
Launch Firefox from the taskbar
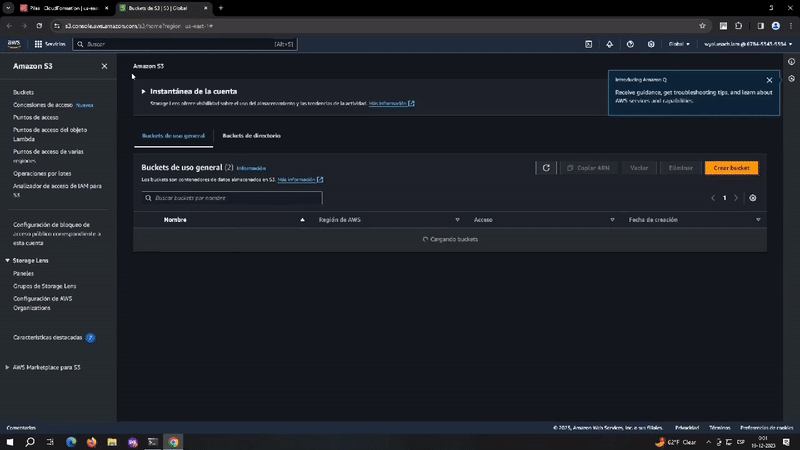coord(91,442)
